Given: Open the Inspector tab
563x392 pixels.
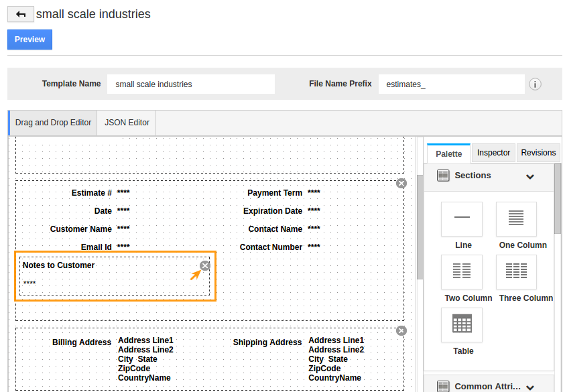Looking at the screenshot, I should pyautogui.click(x=493, y=153).
